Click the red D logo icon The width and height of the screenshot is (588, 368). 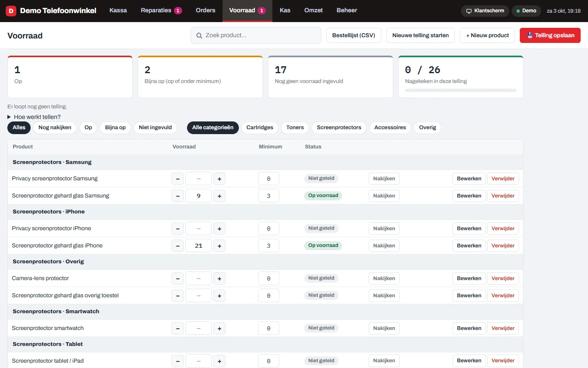point(11,11)
